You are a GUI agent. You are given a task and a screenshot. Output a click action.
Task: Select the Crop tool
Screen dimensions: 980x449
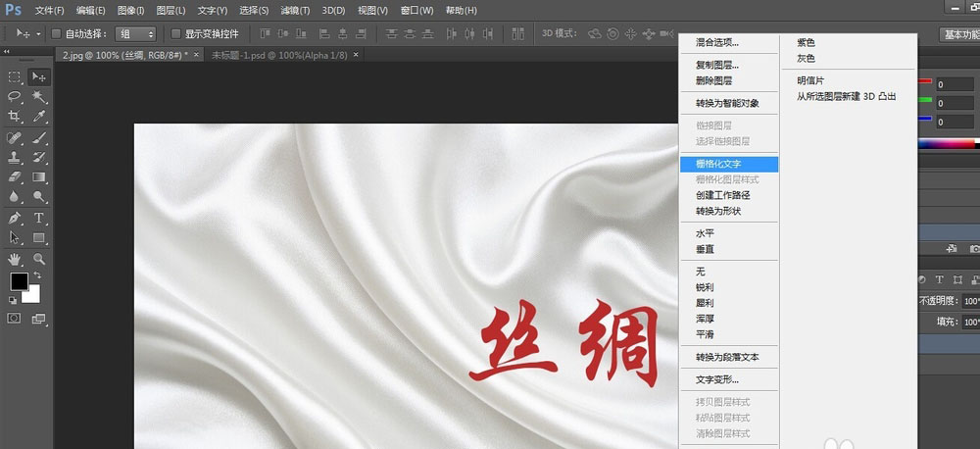click(15, 117)
